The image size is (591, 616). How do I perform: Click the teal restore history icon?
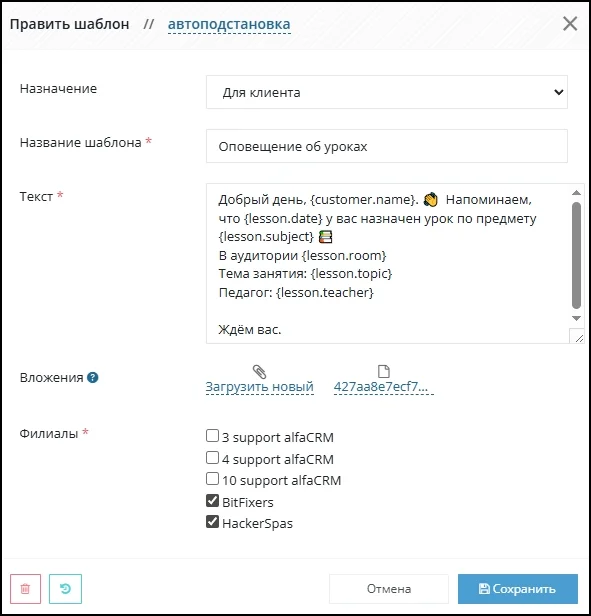click(65, 588)
